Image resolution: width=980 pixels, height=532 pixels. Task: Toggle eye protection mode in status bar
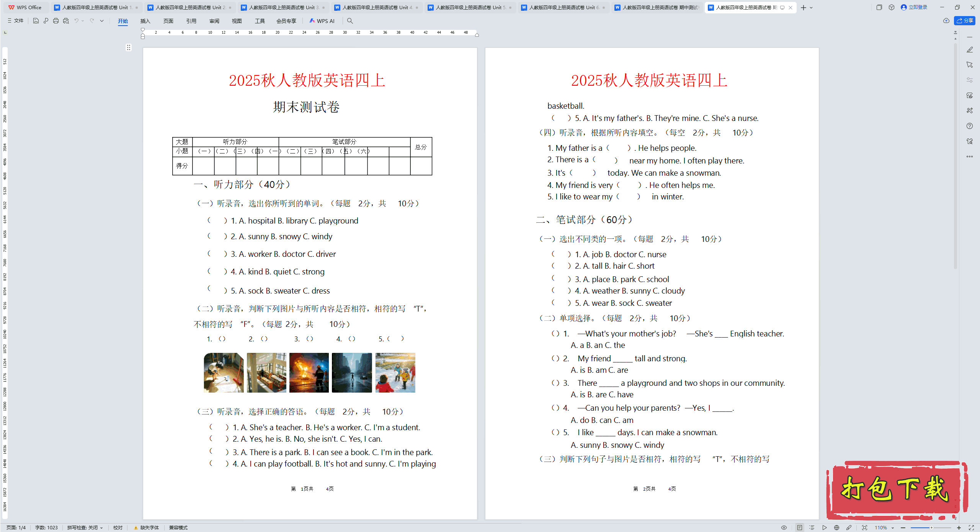coord(784,527)
